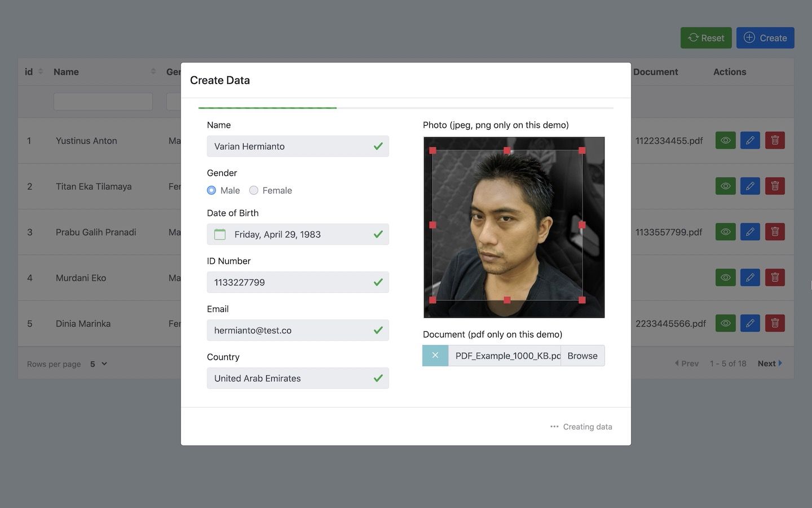Click the Browse button for document upload
The image size is (812, 508).
582,356
